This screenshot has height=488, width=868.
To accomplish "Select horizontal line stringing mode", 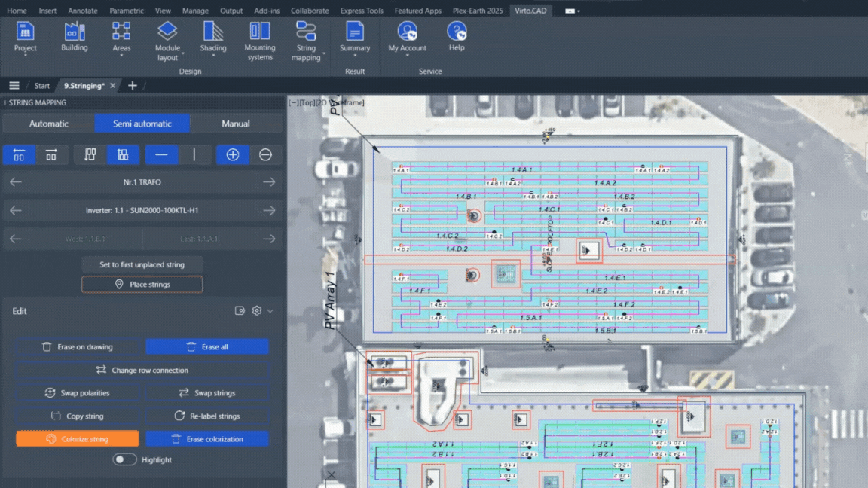I will (x=161, y=155).
